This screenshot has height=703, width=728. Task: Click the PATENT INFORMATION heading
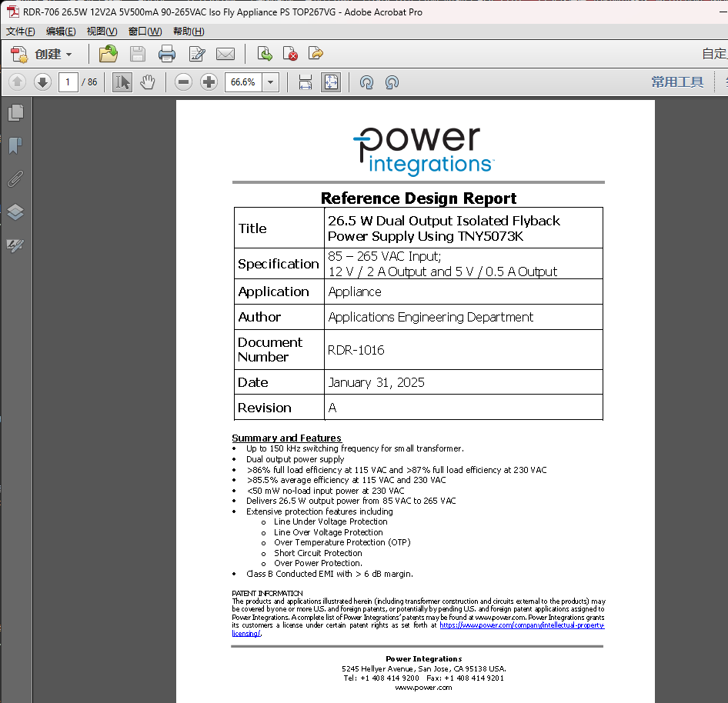pyautogui.click(x=267, y=594)
